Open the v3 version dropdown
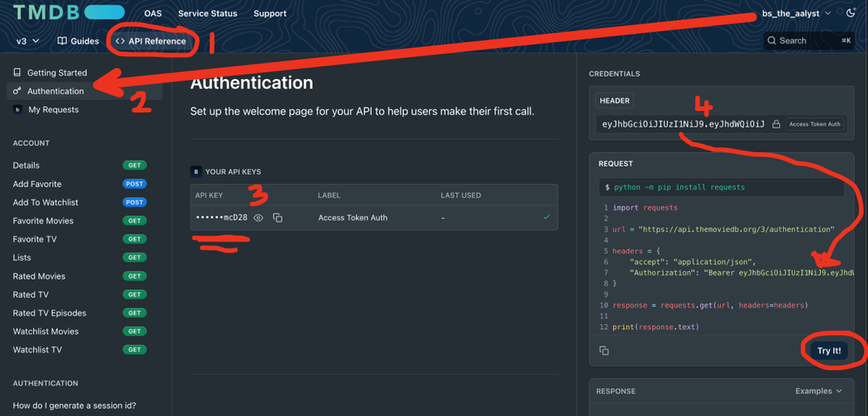Screen dimensions: 868x416 tap(28, 41)
